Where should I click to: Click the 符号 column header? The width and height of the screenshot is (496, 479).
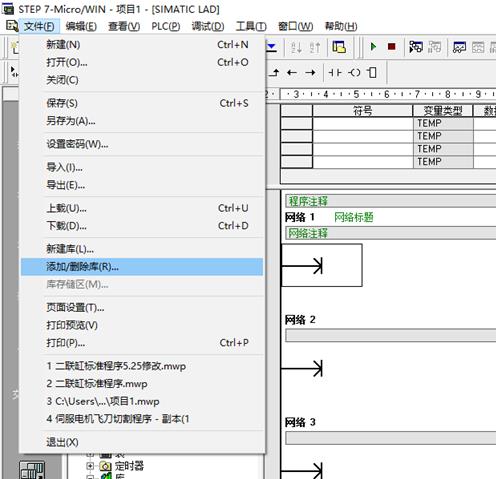[363, 111]
